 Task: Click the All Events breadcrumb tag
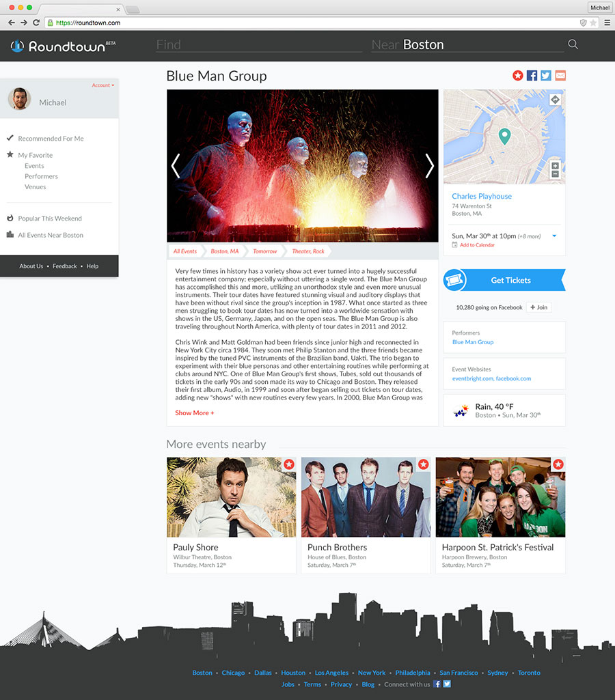pos(185,251)
